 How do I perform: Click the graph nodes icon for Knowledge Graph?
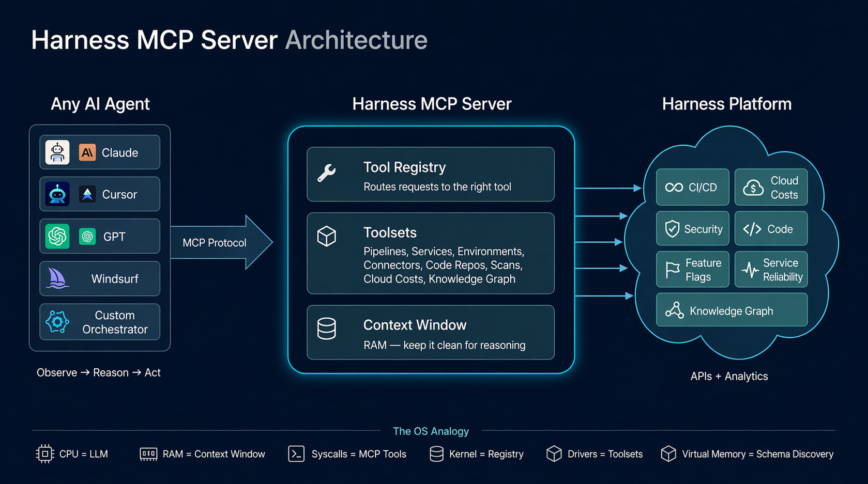675,310
